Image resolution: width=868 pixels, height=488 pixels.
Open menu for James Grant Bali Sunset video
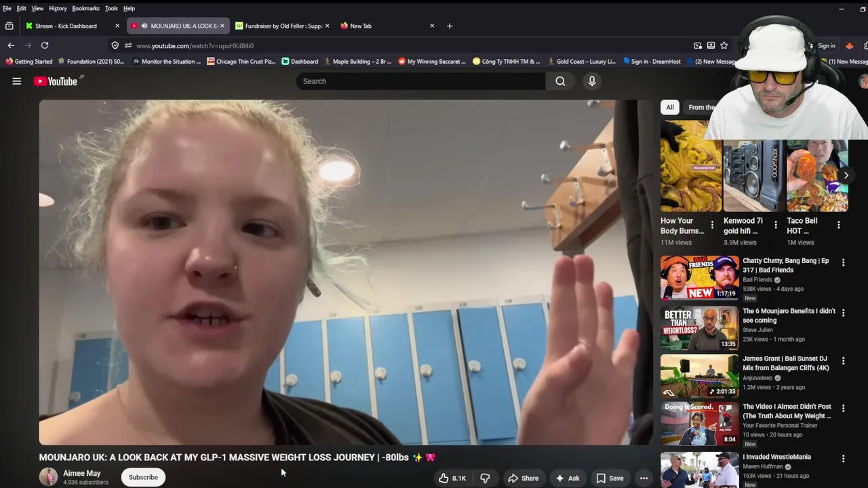[x=844, y=361]
